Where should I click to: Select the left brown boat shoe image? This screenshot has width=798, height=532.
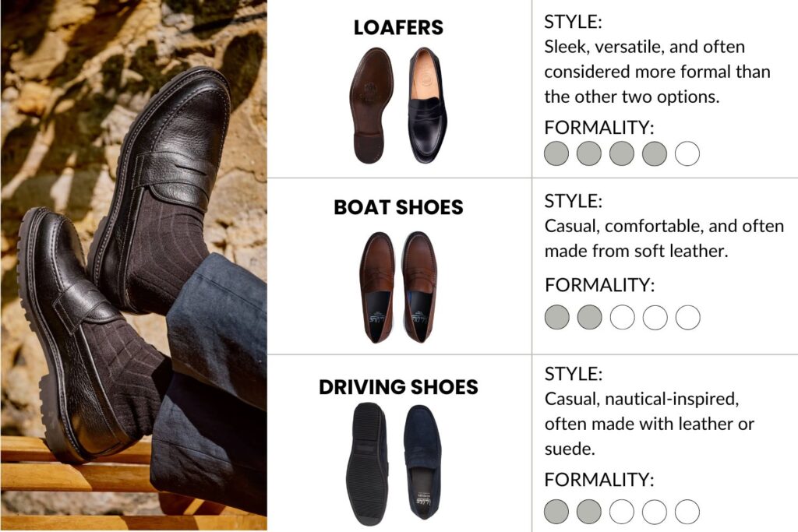377,287
